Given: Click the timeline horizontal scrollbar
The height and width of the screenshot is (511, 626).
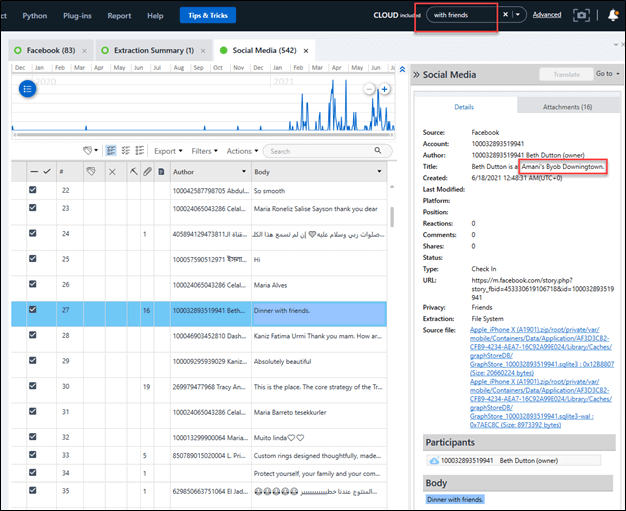Looking at the screenshot, I should [200, 135].
